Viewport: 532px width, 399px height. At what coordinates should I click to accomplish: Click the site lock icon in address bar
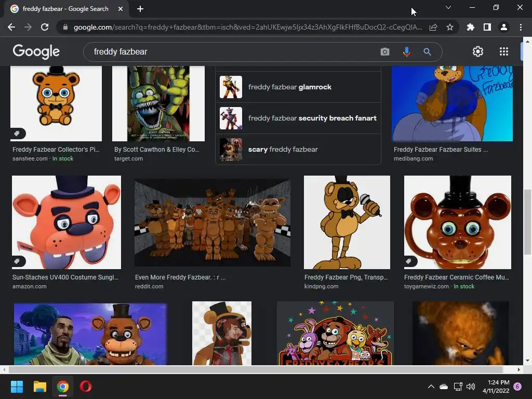coord(65,27)
